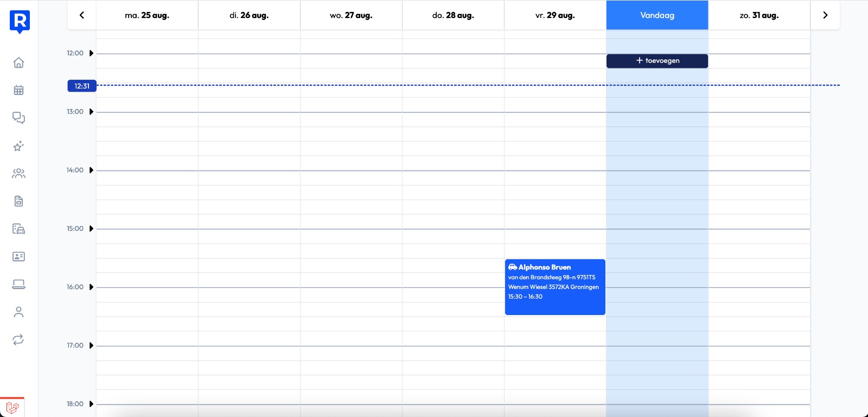Viewport: 868px width, 417px height.
Task: Click the laptop icon in sidebar
Action: point(18,284)
